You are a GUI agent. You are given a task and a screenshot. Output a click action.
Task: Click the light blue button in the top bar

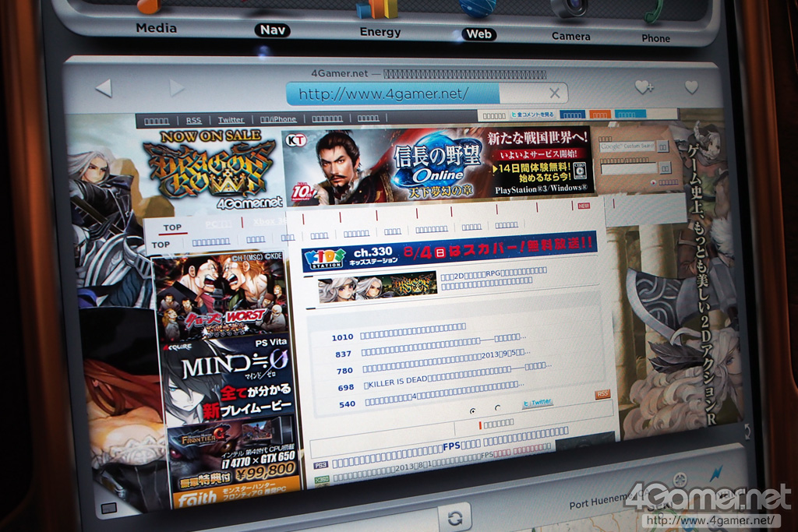[630, 114]
